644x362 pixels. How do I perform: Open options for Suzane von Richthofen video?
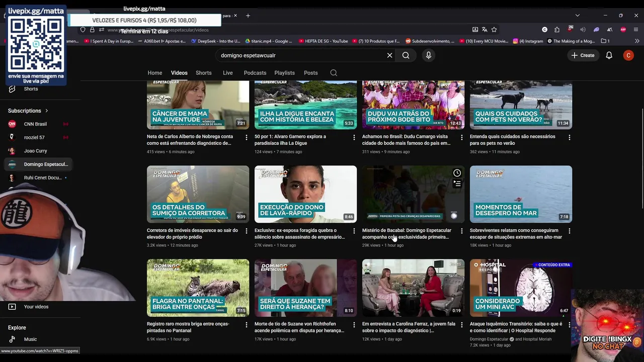click(354, 325)
